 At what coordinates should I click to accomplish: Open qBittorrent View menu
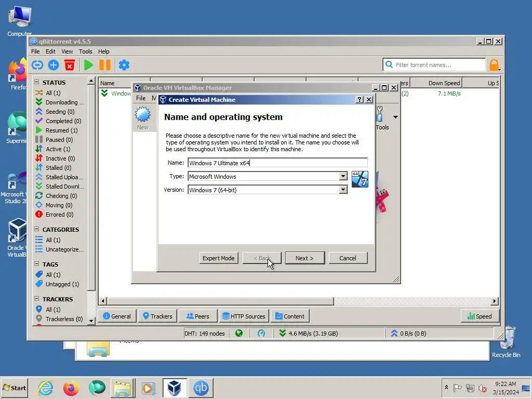(x=67, y=51)
